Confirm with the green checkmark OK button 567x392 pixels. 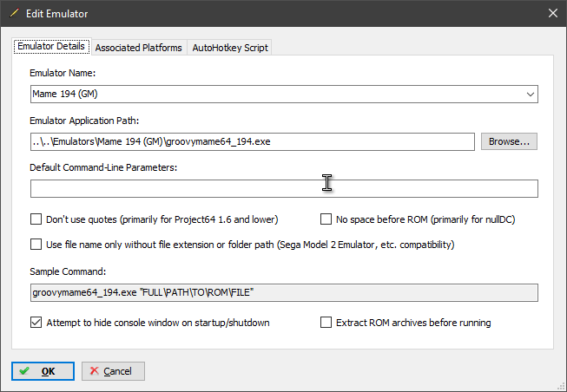[x=43, y=371]
